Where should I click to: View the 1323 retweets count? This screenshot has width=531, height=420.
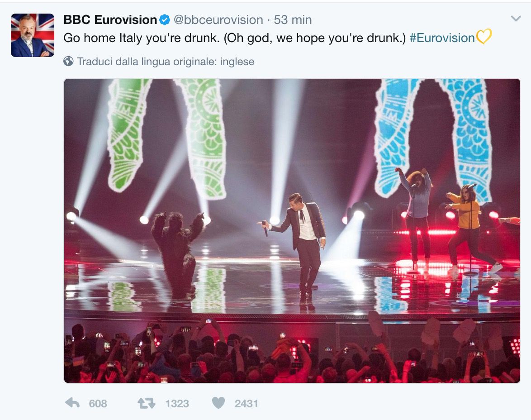[177, 403]
